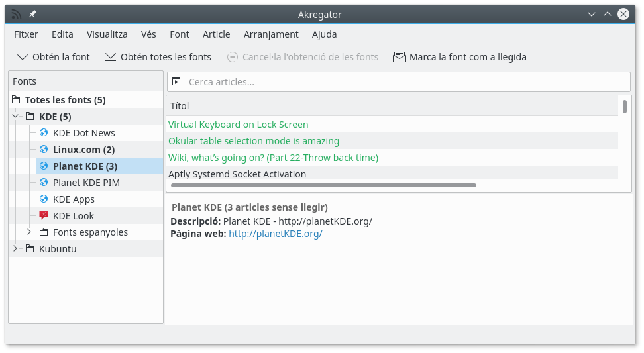
Task: Select the Linux.com feed
Action: [x=83, y=150]
